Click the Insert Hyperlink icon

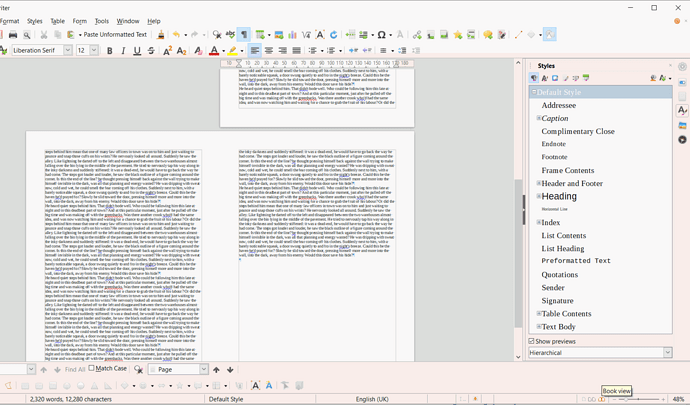pos(417,35)
